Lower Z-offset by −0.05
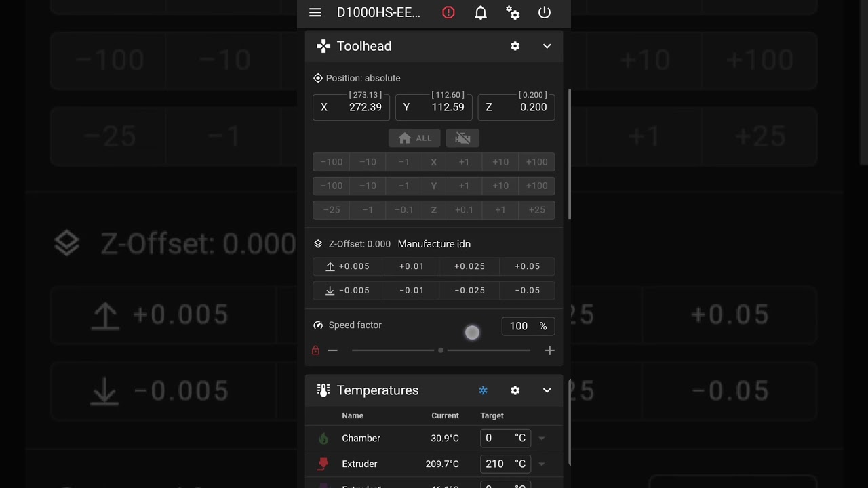 point(528,291)
